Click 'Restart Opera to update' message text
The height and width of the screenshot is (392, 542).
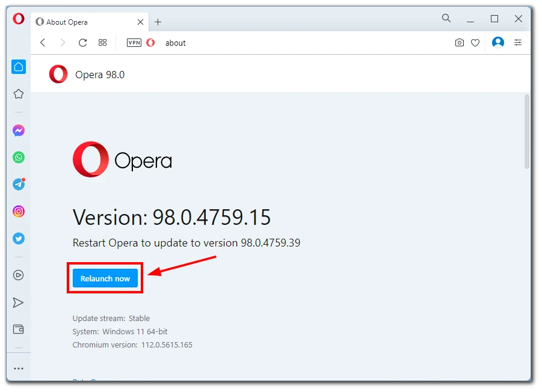click(186, 243)
